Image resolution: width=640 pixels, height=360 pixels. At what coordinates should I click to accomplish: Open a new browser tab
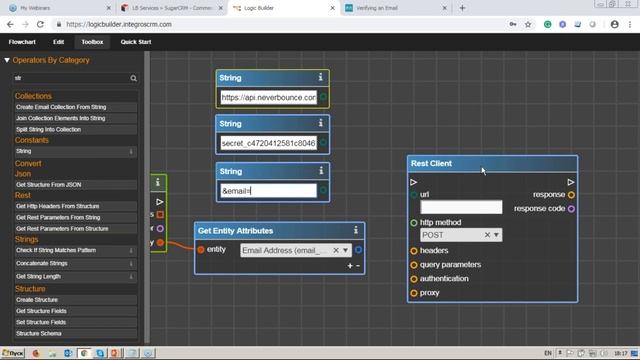pos(462,8)
